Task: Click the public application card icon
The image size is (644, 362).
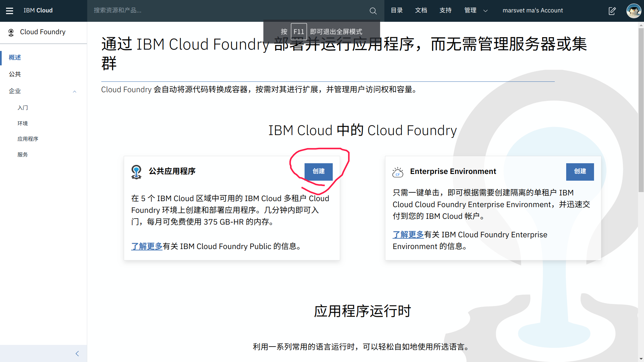Action: (x=136, y=172)
